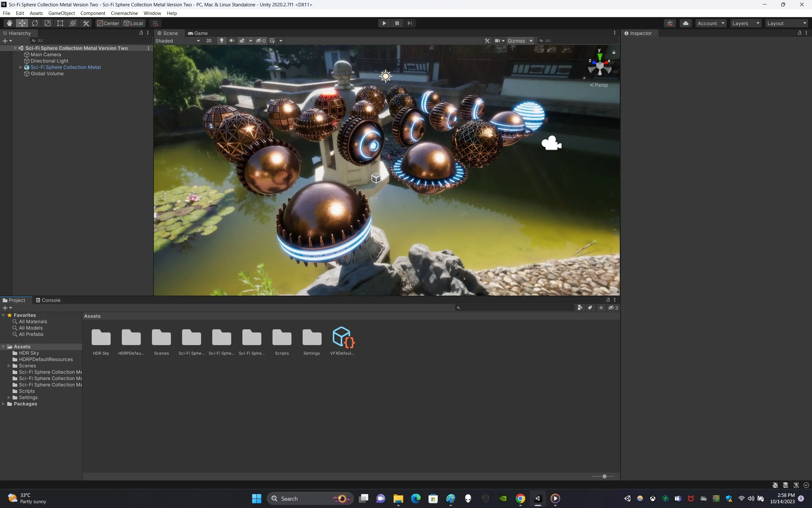Click the Project search field

515,308
